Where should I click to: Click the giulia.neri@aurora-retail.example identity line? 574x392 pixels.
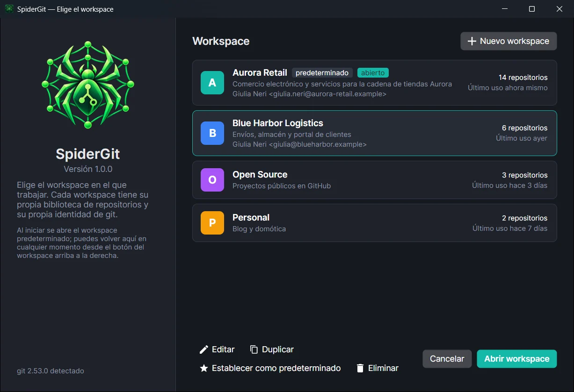point(309,94)
